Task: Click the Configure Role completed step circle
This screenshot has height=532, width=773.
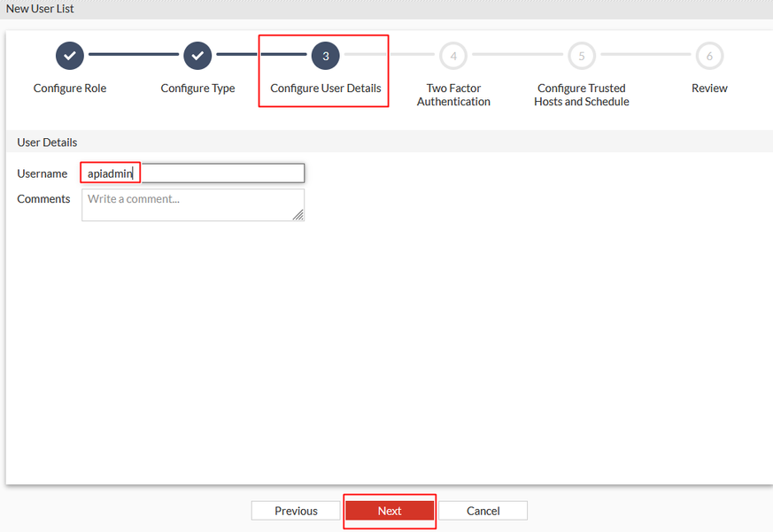Action: point(70,56)
